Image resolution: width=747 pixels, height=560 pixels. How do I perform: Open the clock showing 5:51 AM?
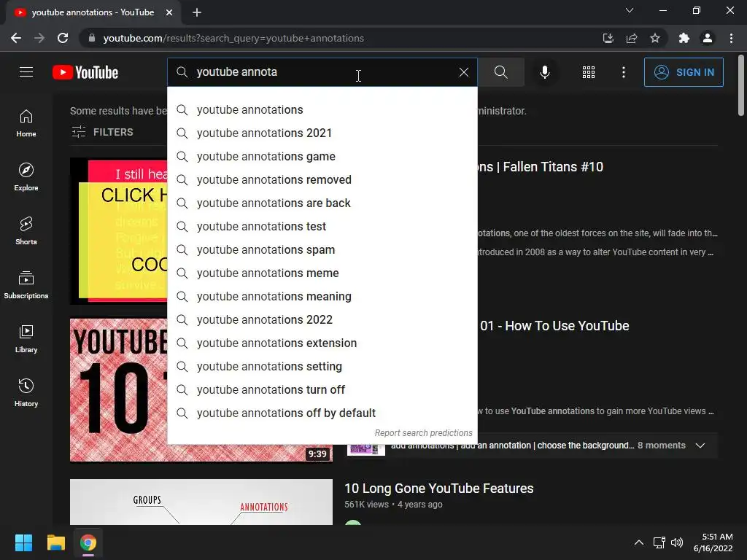point(713,542)
